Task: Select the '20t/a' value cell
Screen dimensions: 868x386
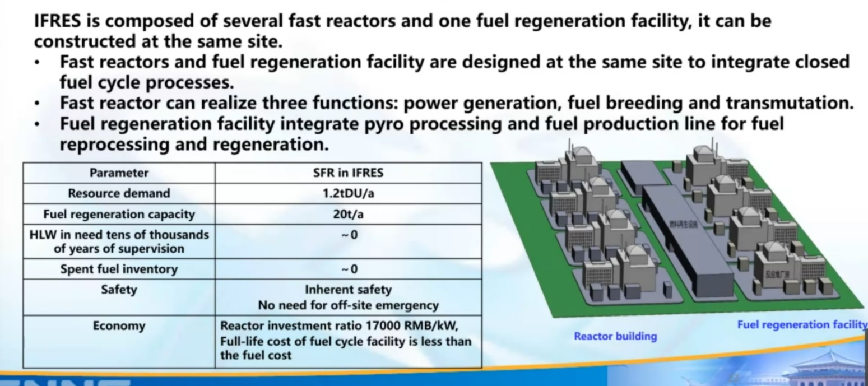Action: pyautogui.click(x=348, y=214)
